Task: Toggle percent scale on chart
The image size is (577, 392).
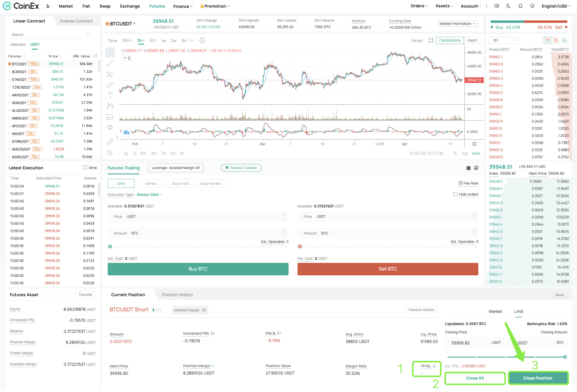Action: pos(455,153)
